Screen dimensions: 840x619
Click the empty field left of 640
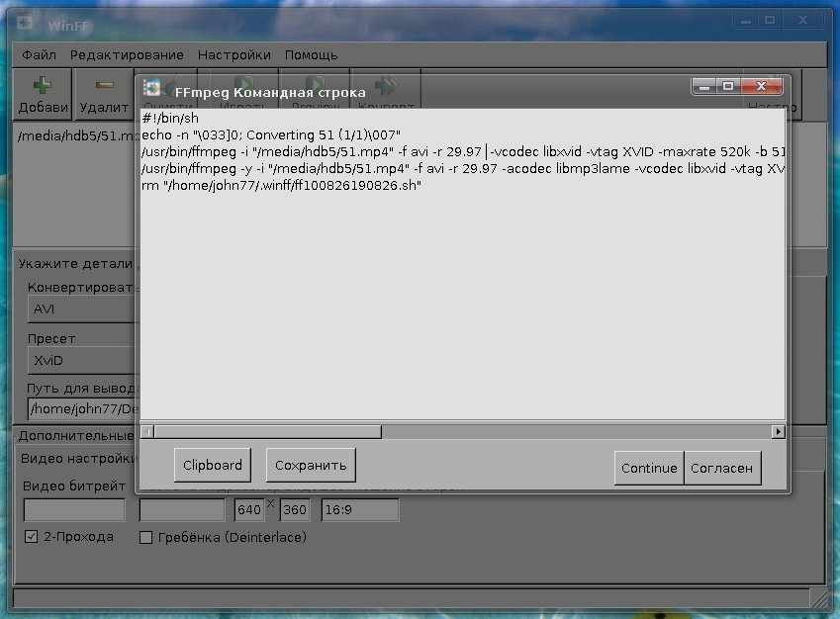[182, 510]
